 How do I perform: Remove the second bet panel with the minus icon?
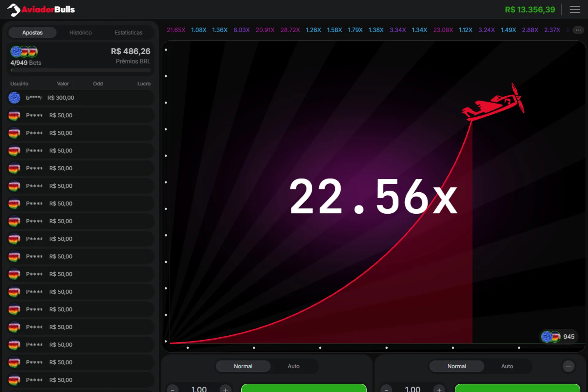point(568,366)
